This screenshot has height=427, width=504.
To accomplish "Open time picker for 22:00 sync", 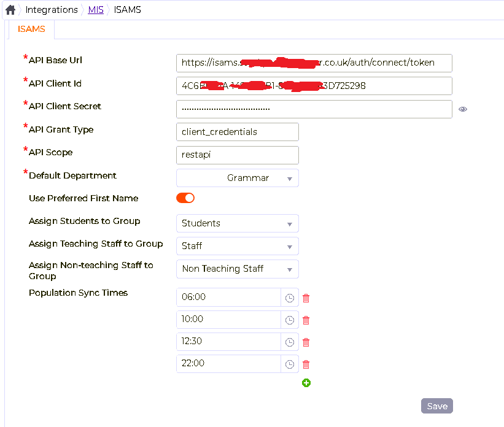I will 290,364.
